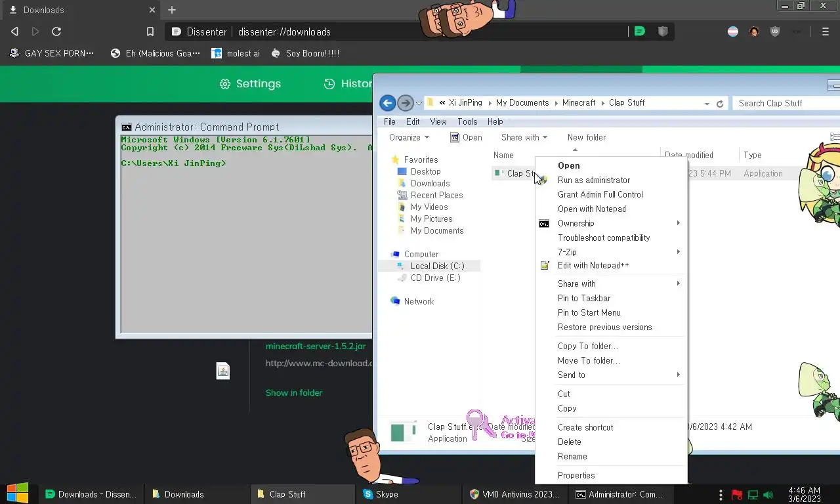The width and height of the screenshot is (840, 504).
Task: Open the browser hamburger menu
Action: click(x=826, y=31)
